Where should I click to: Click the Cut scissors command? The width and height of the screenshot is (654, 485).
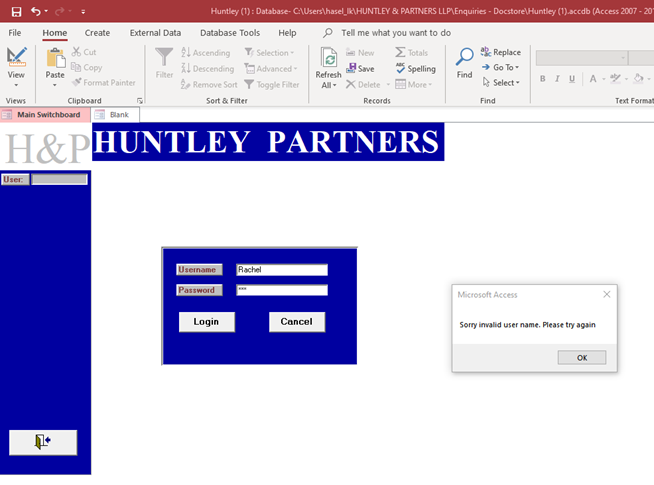pos(84,52)
